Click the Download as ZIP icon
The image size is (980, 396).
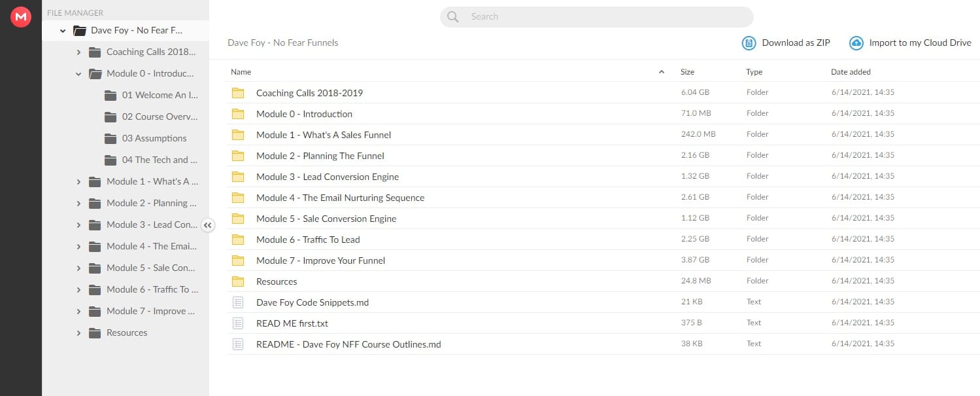749,43
